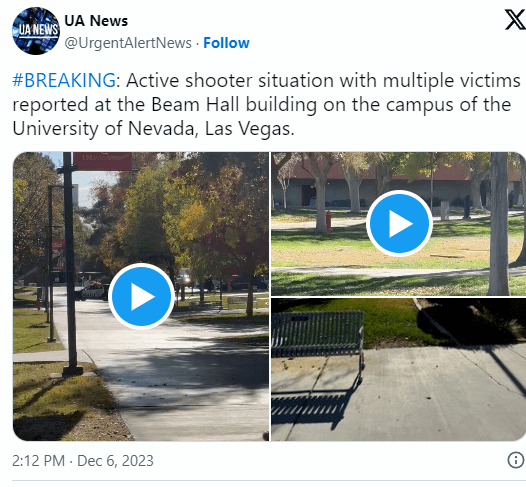Click the Dec 6, 2023 date
The width and height of the screenshot is (526, 487).
115,461
